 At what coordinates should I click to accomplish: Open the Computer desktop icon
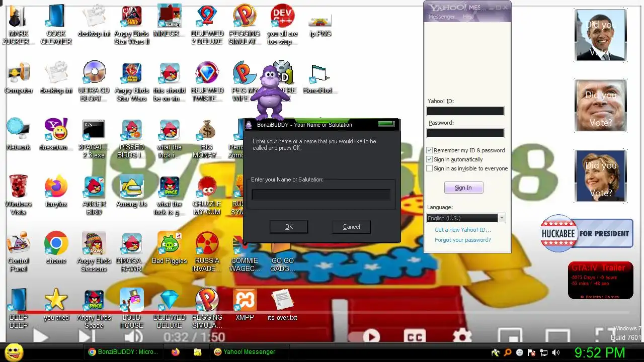(x=19, y=78)
